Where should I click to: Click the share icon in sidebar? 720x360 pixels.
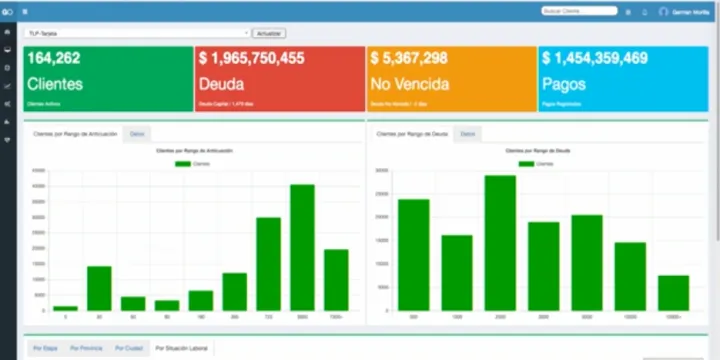tap(7, 104)
